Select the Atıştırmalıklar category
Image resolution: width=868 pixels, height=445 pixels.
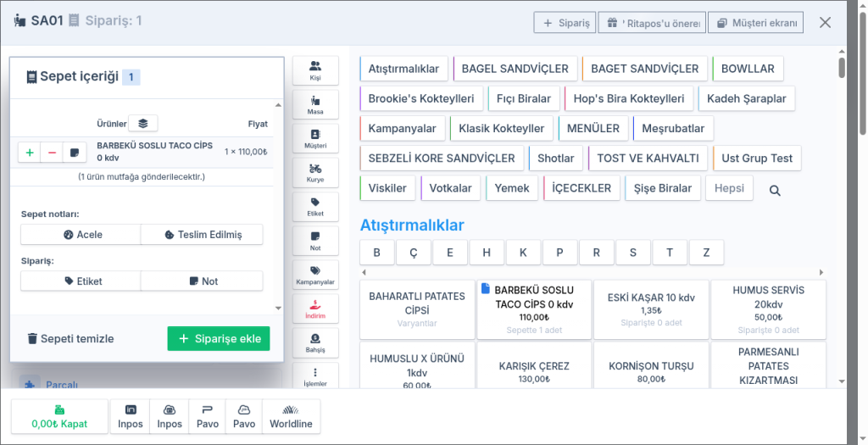pos(403,69)
